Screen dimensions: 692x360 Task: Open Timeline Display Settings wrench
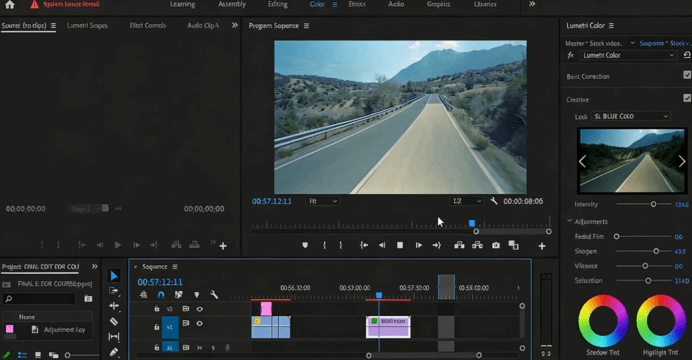pos(214,295)
